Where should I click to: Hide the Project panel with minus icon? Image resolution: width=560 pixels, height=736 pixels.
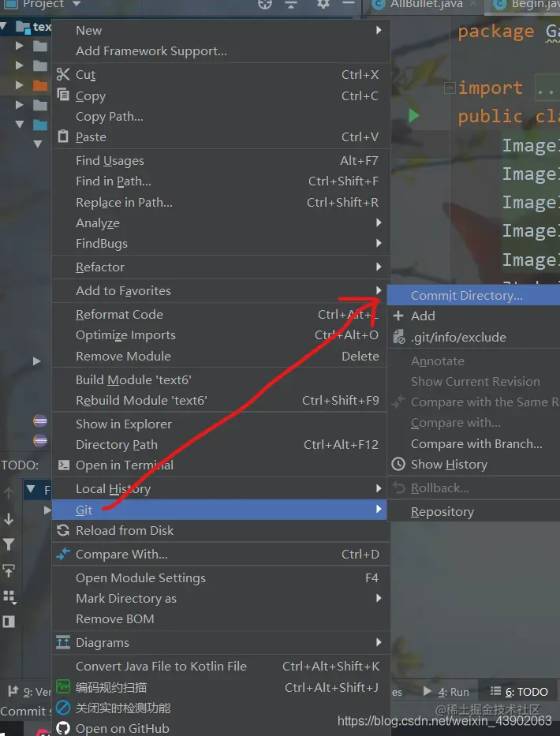[349, 3]
